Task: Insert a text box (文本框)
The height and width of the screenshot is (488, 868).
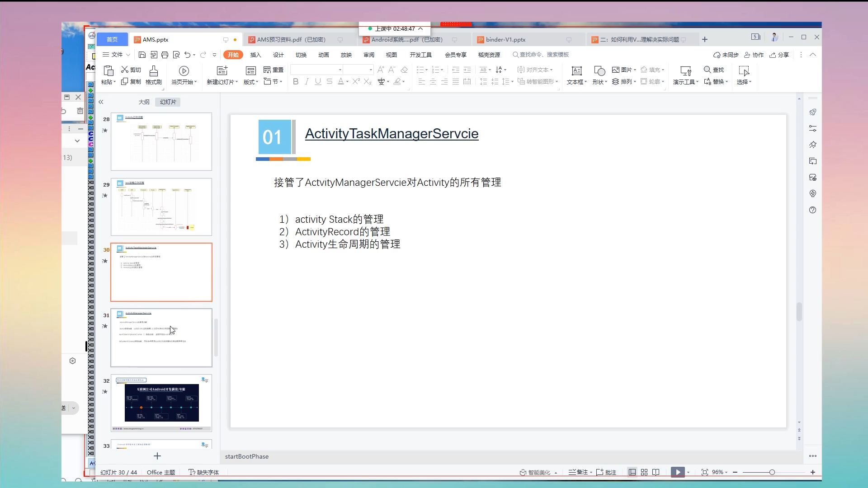Action: pyautogui.click(x=576, y=71)
